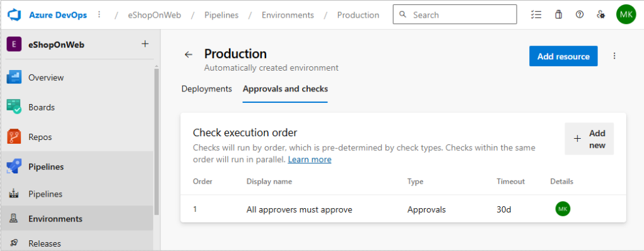Open Overview in the sidebar
This screenshot has width=644, height=251.
point(77,78)
